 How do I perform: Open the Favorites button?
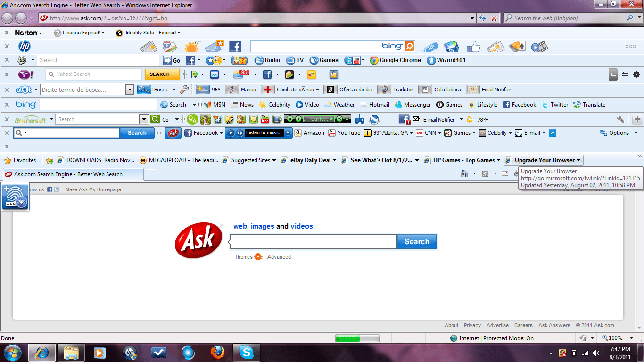tap(20, 160)
